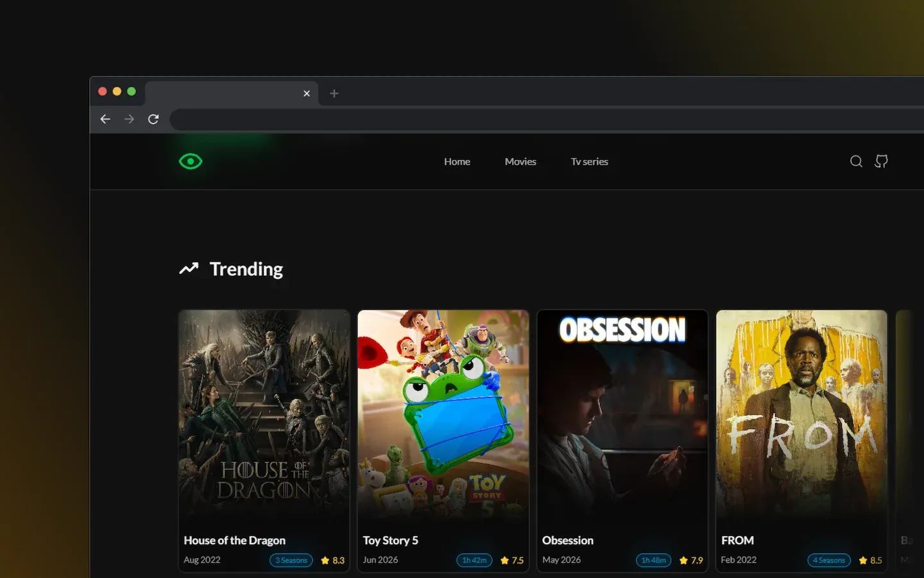Click the FROM title link

pyautogui.click(x=737, y=540)
